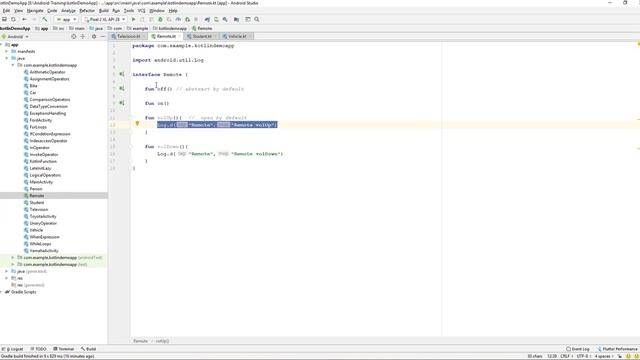Select WhileLoops file in project tree

tap(40, 244)
